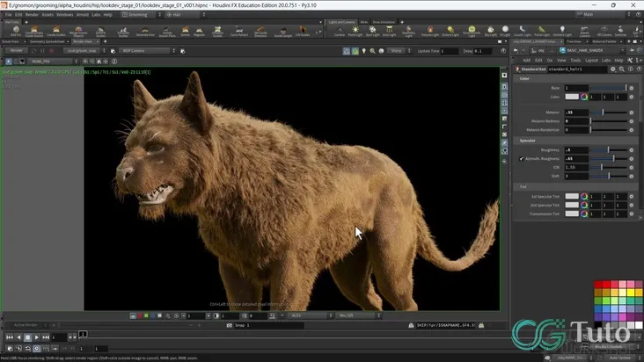This screenshot has height=362, width=644.
Task: Add a GI Light from the shelf
Action: pos(505,31)
